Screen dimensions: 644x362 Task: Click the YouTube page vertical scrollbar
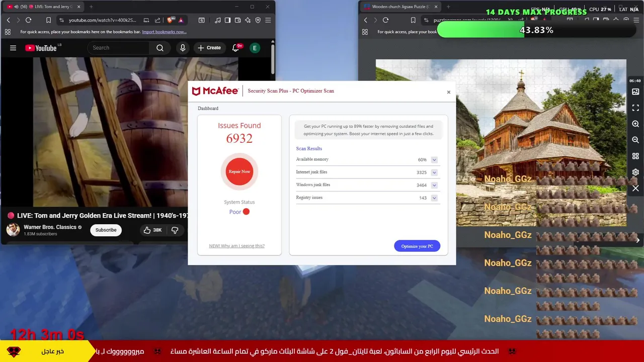(x=273, y=60)
